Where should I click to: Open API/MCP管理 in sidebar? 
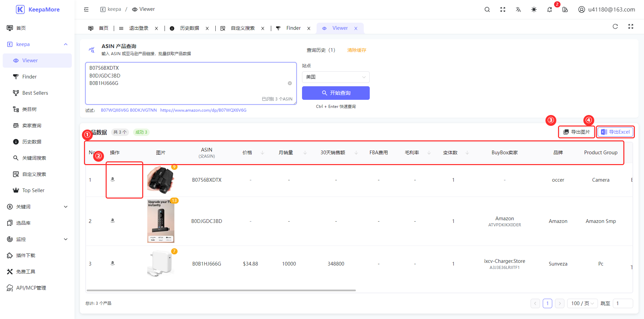coord(37,288)
